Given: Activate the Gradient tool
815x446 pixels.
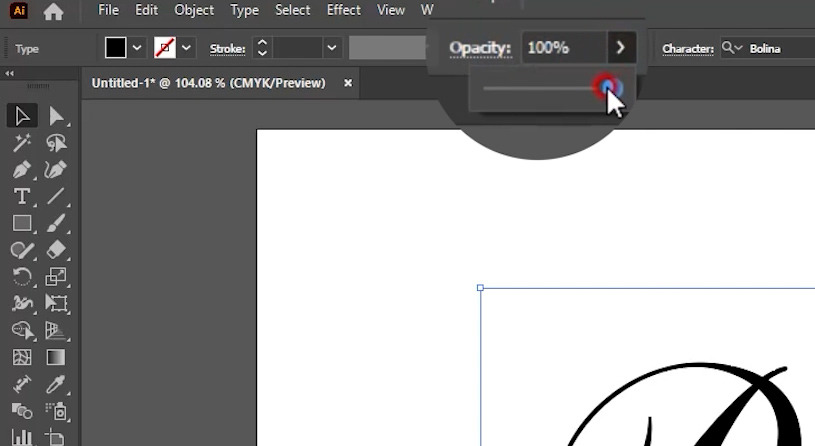Looking at the screenshot, I should (x=56, y=358).
